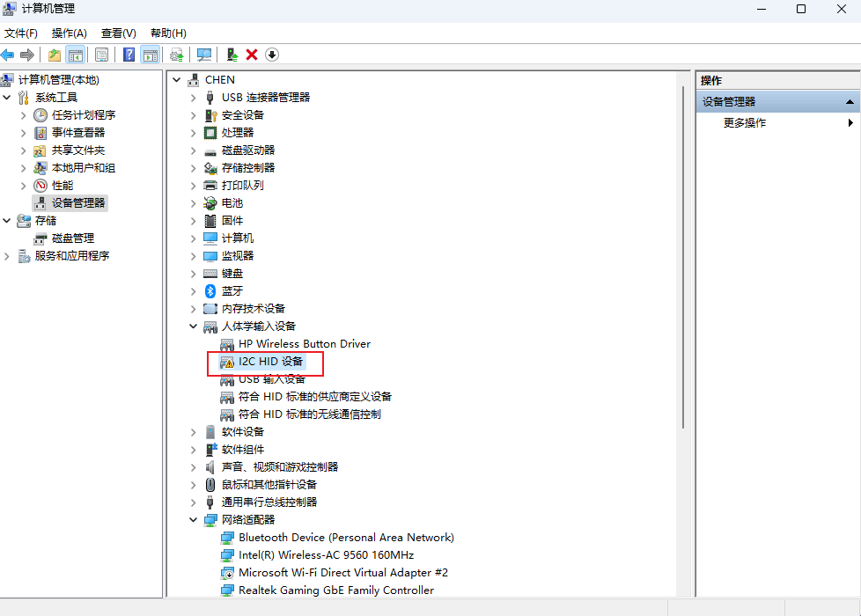Screen dimensions: 861x616
Task: Click the 软件设备 category icon
Action: tap(210, 431)
